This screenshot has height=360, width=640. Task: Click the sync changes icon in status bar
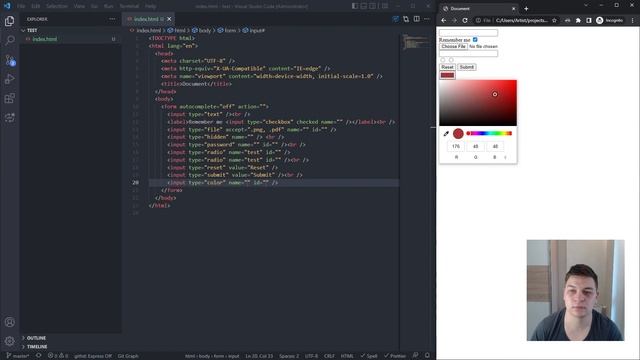point(38,356)
